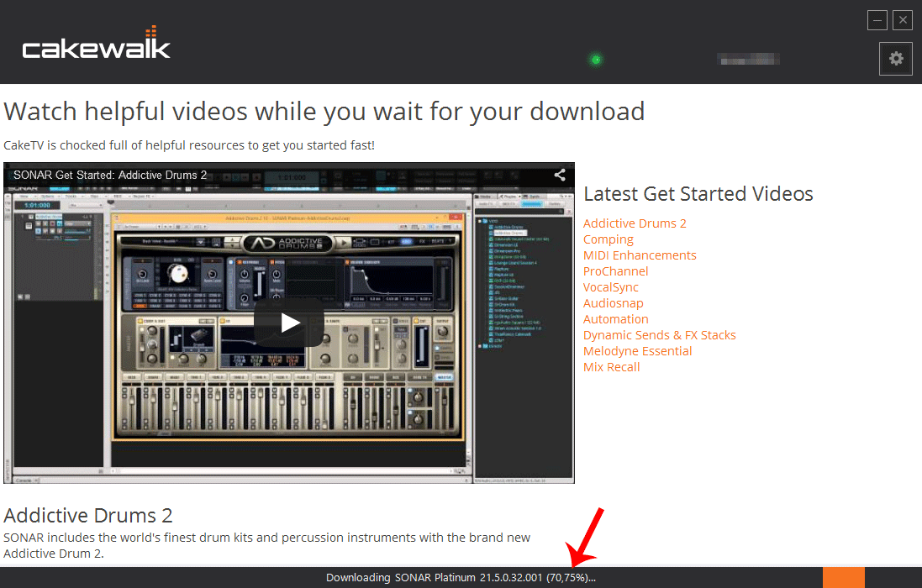Image resolution: width=922 pixels, height=588 pixels.
Task: Close the Cakewalk window
Action: [903, 20]
